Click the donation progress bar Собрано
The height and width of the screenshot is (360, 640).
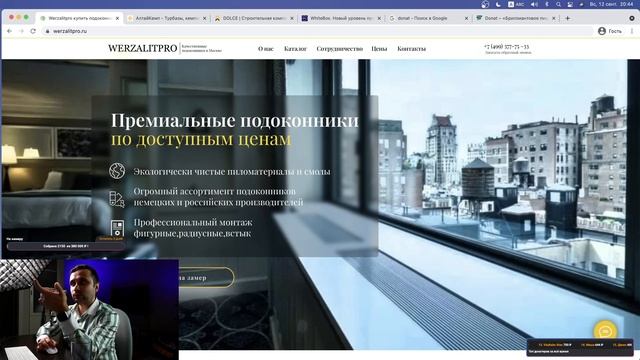(65, 246)
